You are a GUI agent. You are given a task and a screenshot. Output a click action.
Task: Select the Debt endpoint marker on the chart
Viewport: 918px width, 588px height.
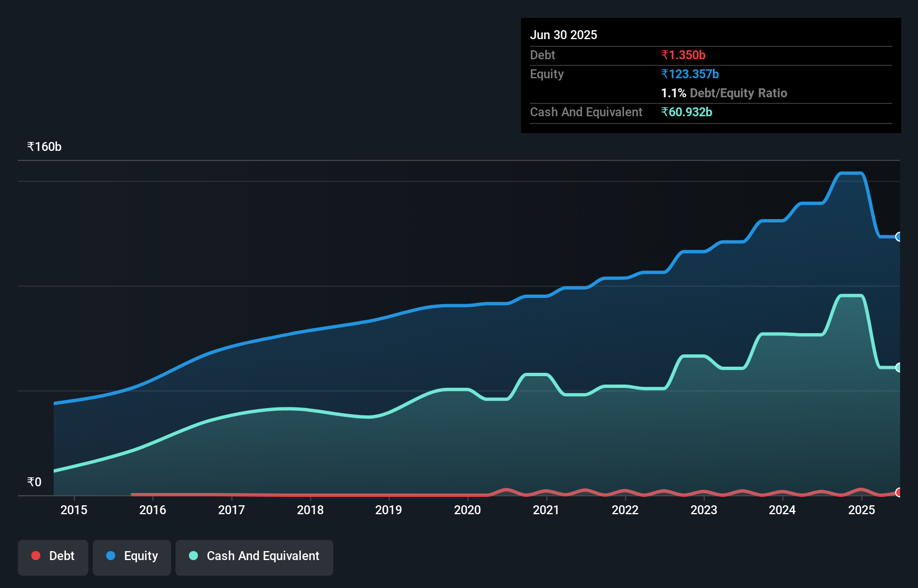tap(899, 492)
